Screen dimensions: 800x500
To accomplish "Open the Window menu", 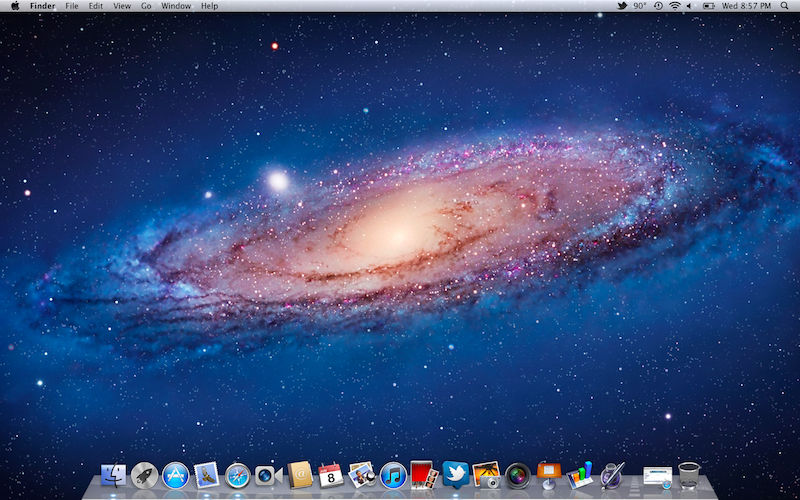I will [x=176, y=6].
